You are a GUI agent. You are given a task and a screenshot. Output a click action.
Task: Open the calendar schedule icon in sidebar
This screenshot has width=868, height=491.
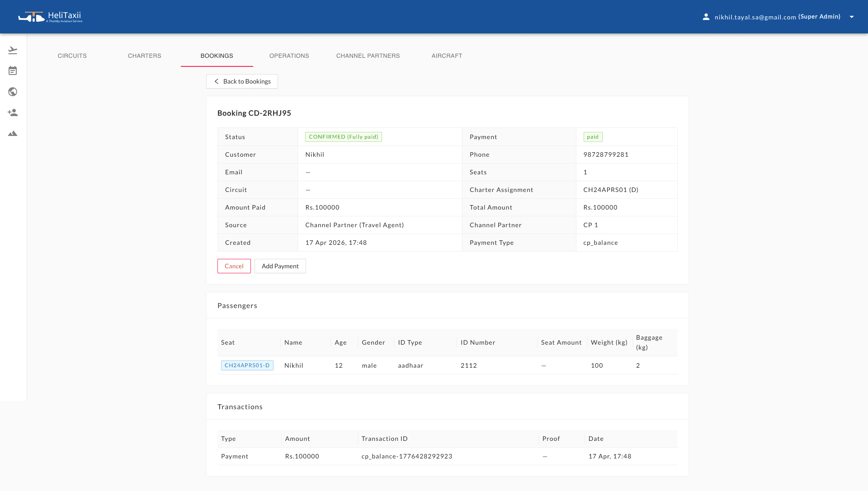pos(13,70)
